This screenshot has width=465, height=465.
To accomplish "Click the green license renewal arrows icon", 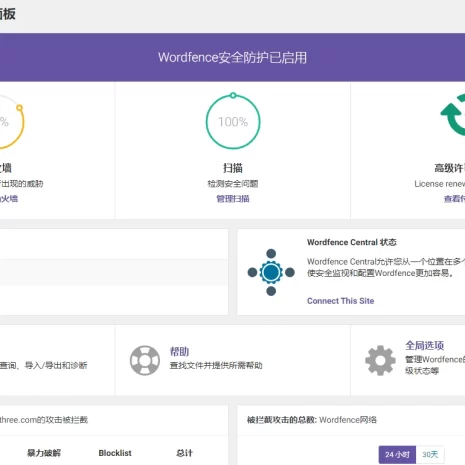I will (x=453, y=115).
